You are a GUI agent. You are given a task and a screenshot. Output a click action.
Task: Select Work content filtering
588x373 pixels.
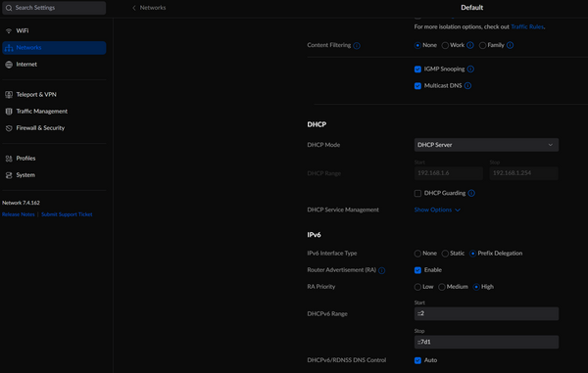pos(445,45)
